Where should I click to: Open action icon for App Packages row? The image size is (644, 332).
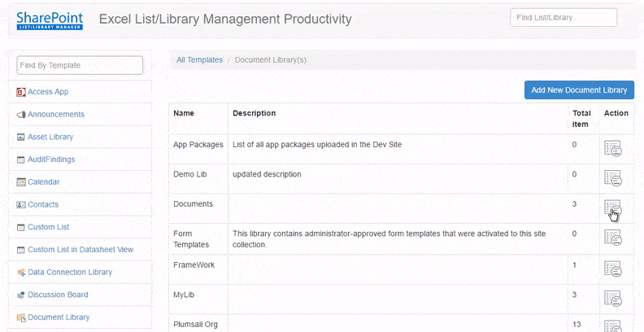point(612,148)
